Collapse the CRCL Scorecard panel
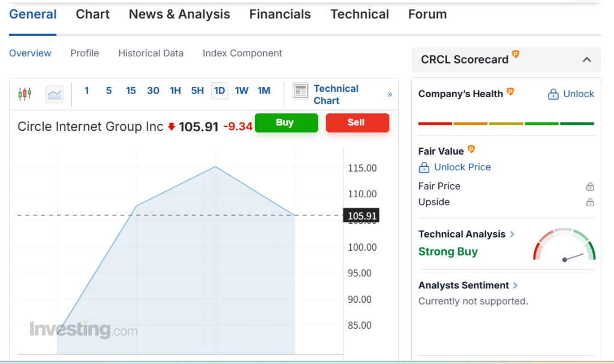 (586, 60)
